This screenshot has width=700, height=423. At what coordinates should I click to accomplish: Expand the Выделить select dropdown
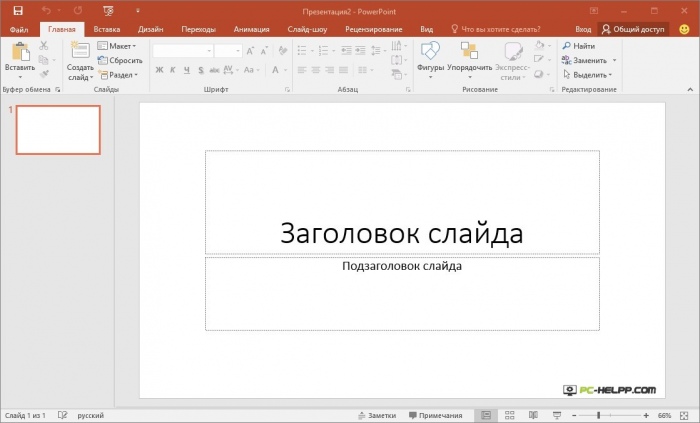(590, 74)
